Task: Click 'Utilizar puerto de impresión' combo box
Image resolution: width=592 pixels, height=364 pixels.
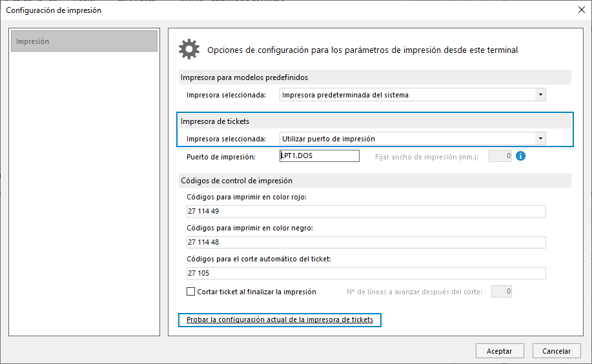Action: pyautogui.click(x=413, y=139)
